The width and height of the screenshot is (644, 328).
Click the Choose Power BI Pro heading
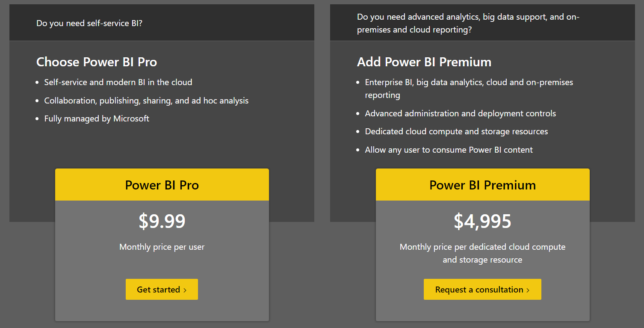click(x=97, y=62)
